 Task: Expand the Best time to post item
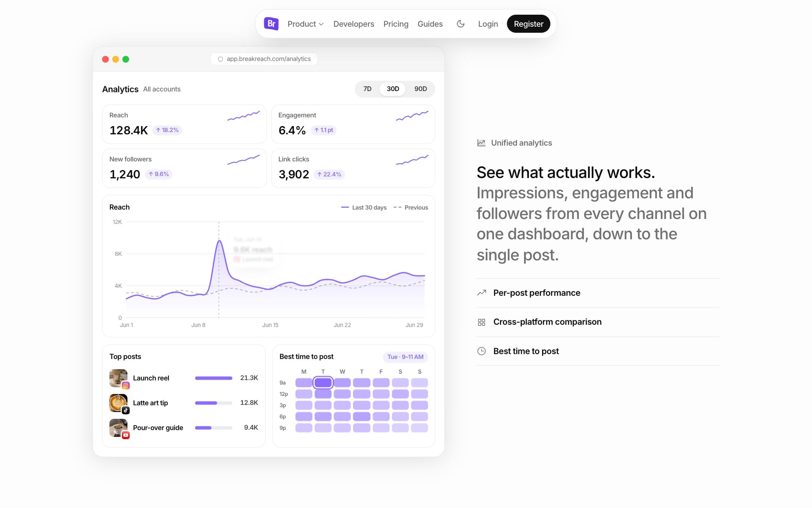click(598, 351)
